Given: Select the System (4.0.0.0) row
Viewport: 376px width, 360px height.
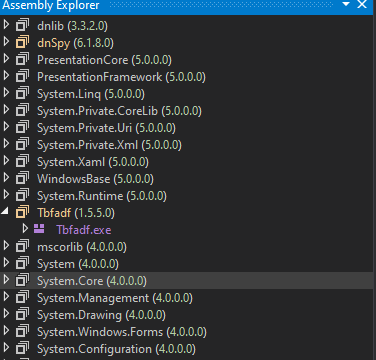Looking at the screenshot, I should coord(186,264).
